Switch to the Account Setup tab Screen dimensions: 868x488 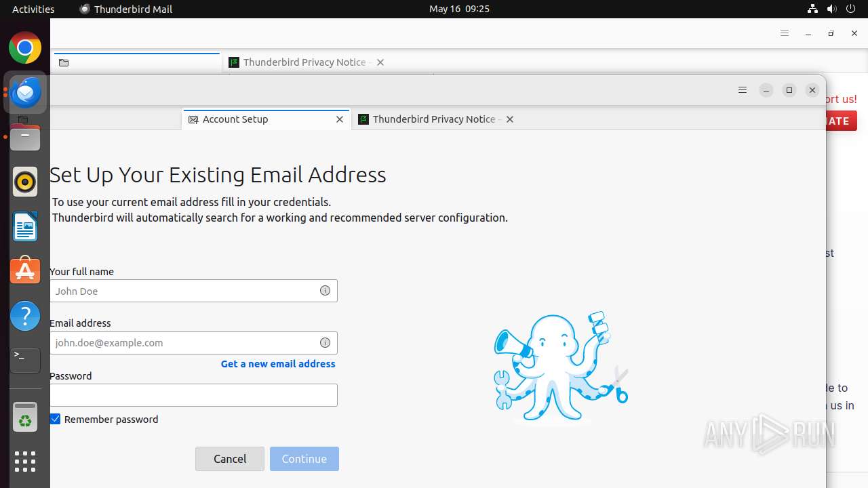click(266, 119)
